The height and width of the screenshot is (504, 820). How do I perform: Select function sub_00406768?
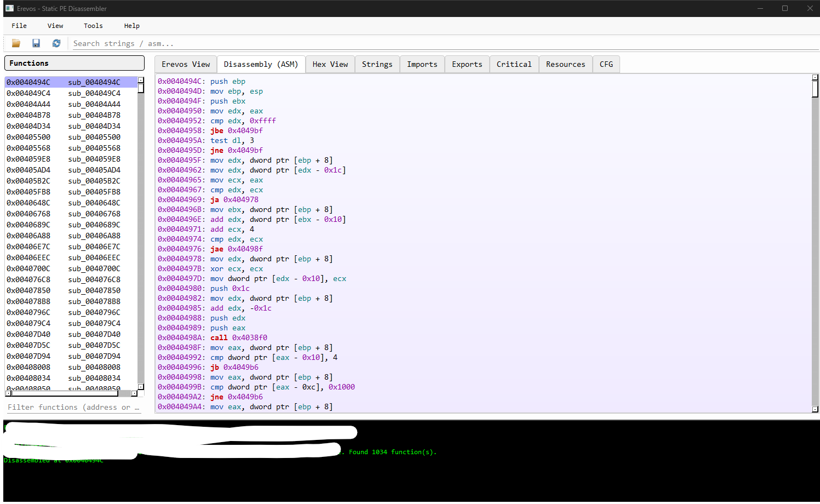point(71,214)
